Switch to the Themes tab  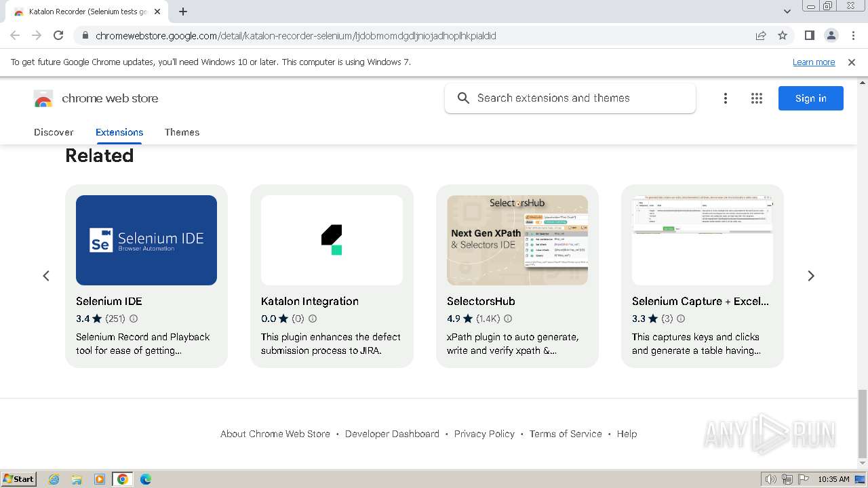[182, 132]
